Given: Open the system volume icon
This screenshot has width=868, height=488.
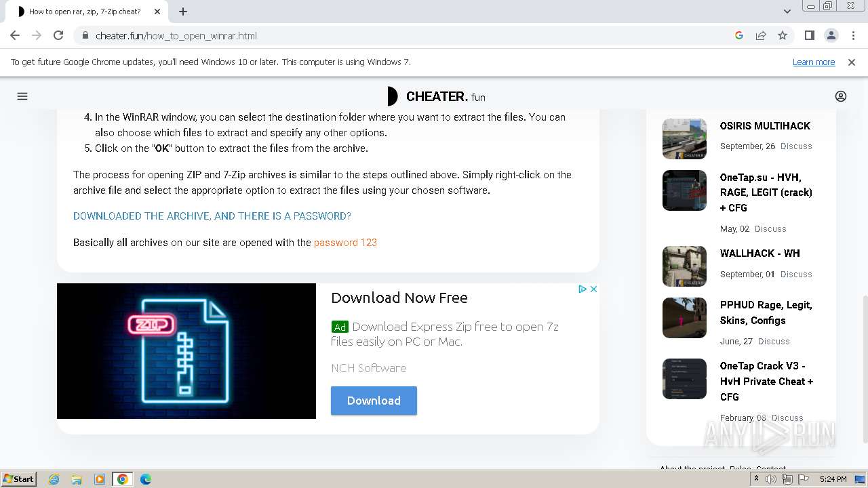Looking at the screenshot, I should click(x=771, y=479).
